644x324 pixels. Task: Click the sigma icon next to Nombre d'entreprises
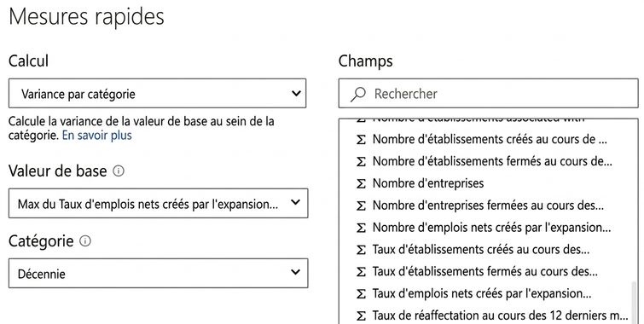361,183
